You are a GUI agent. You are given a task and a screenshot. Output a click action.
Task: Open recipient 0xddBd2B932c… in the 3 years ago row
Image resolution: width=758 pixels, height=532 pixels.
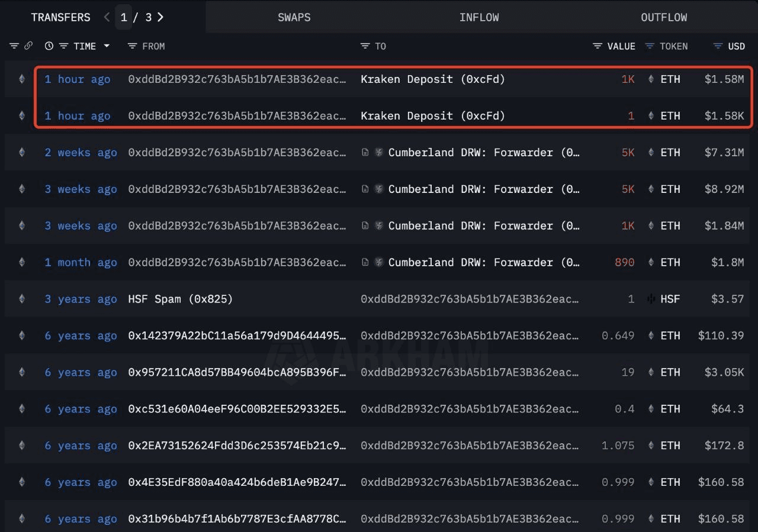[x=470, y=299]
